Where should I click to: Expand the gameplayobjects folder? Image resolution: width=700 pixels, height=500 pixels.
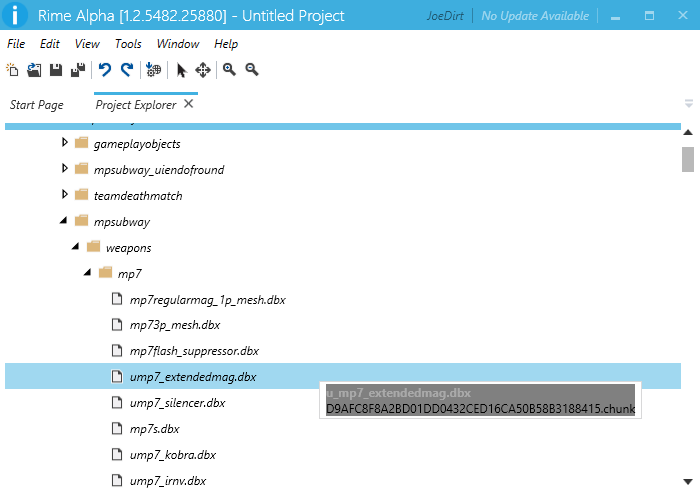(65, 142)
